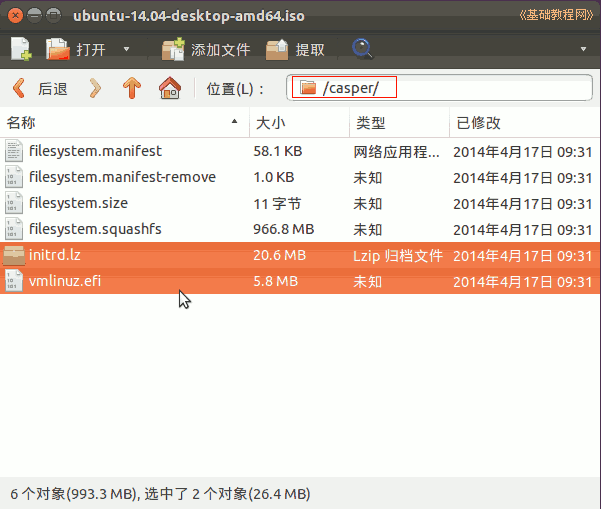
Task: Click the binary file icon of filesystem.squashfs
Action: pos(14,229)
